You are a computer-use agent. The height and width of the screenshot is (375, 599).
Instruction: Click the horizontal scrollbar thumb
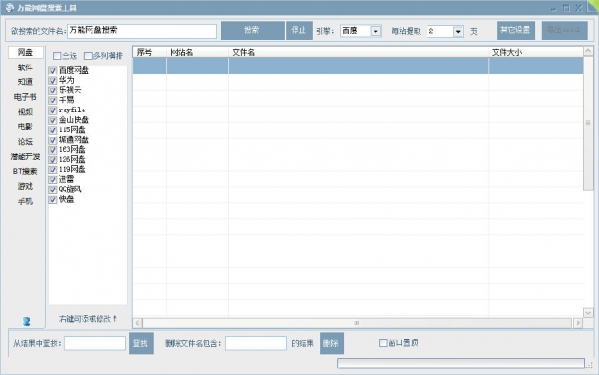tap(357, 323)
